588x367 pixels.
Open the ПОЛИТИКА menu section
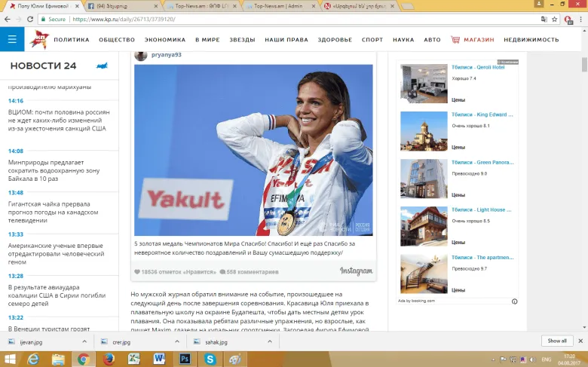pos(72,40)
